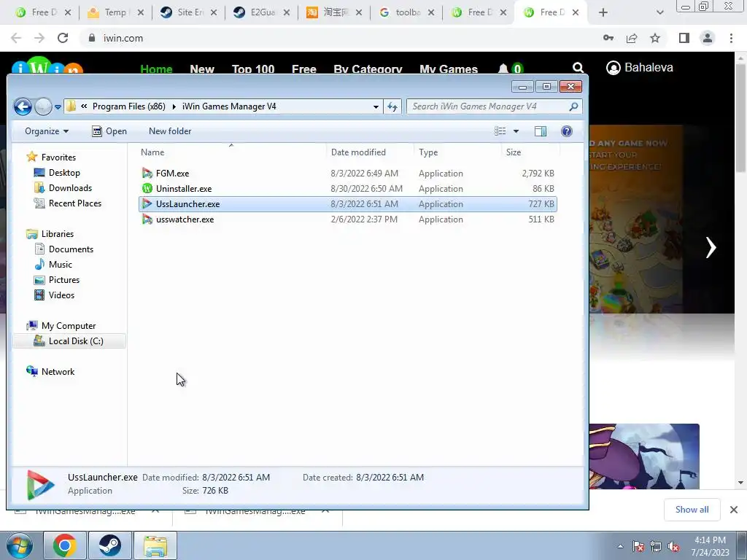Switch to the Taobao browser tab
The width and height of the screenshot is (747, 560).
click(x=334, y=12)
